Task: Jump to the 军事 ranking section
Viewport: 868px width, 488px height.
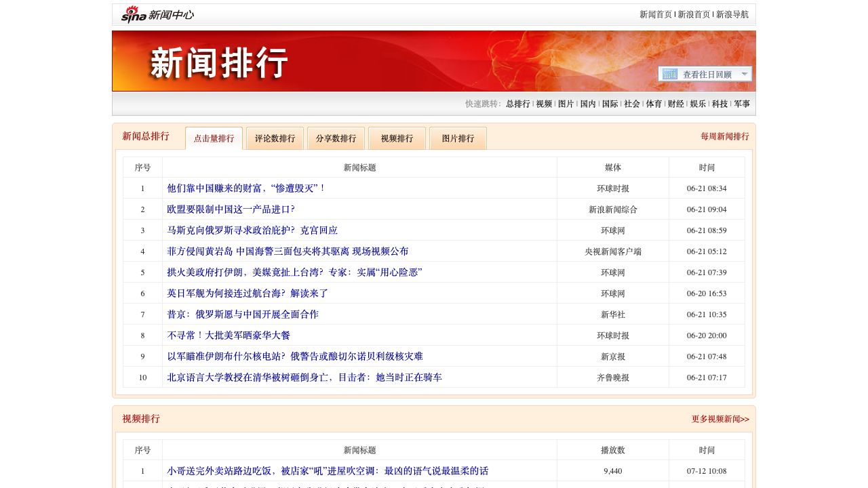Action: (742, 104)
